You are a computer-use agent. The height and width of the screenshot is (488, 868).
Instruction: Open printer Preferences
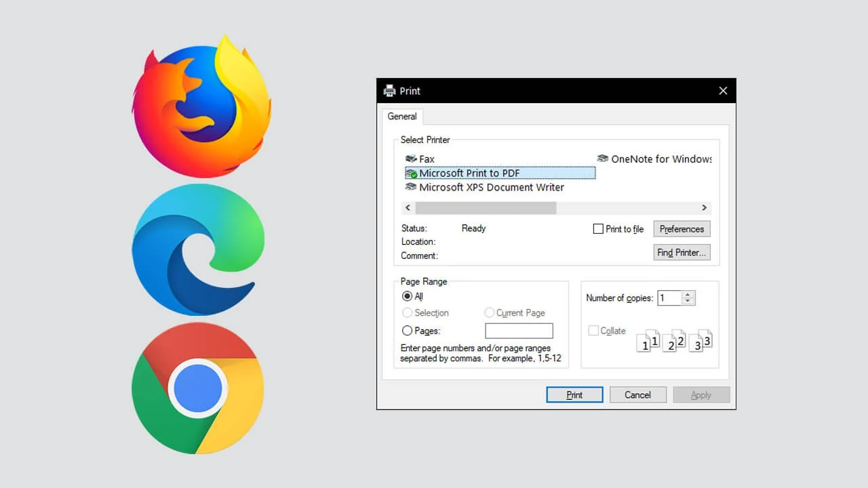pos(682,229)
